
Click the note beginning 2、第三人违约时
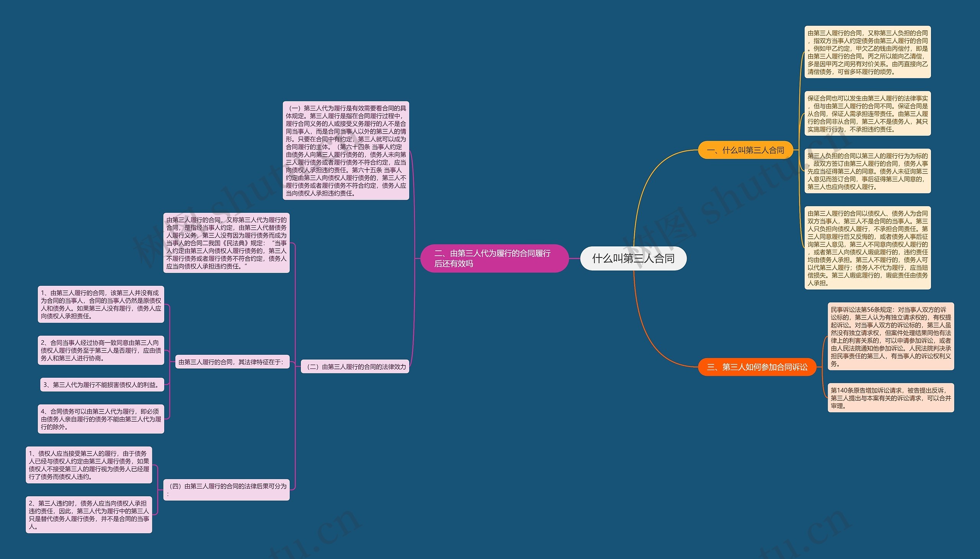pos(89,515)
